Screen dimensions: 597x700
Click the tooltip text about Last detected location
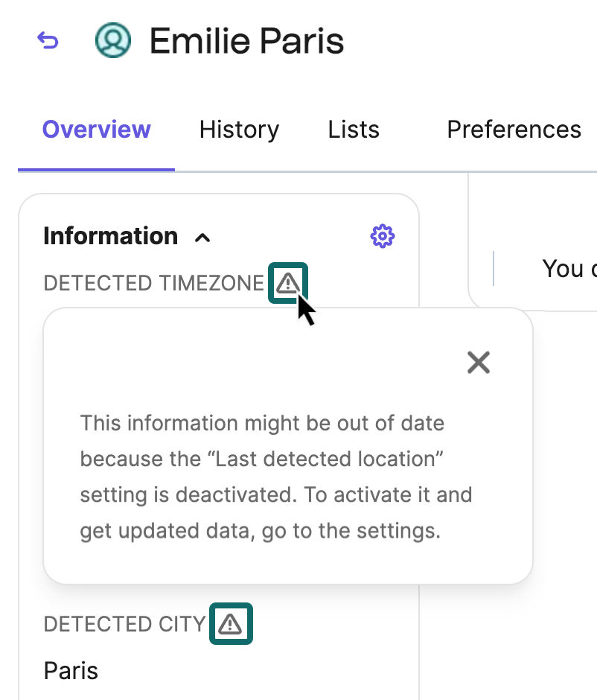click(x=275, y=477)
